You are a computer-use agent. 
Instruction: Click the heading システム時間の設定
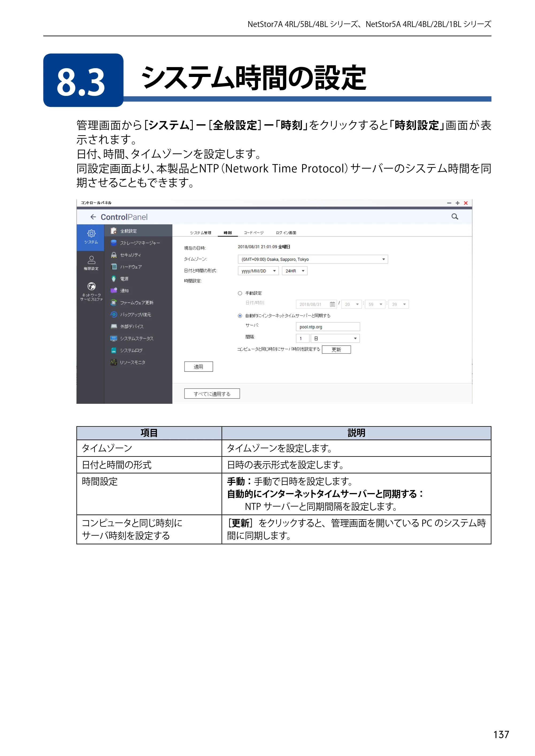pos(254,78)
